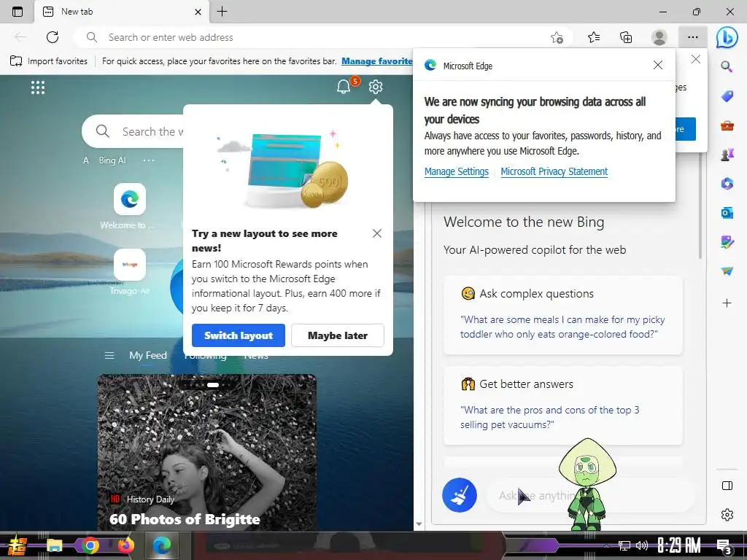
Task: Open volume control in system tray
Action: click(x=642, y=545)
